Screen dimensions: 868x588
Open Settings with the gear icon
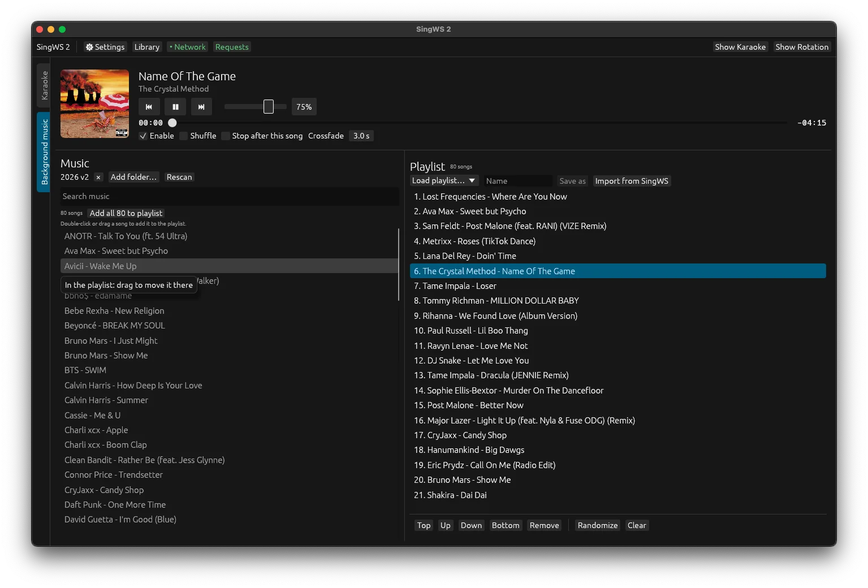(x=105, y=47)
